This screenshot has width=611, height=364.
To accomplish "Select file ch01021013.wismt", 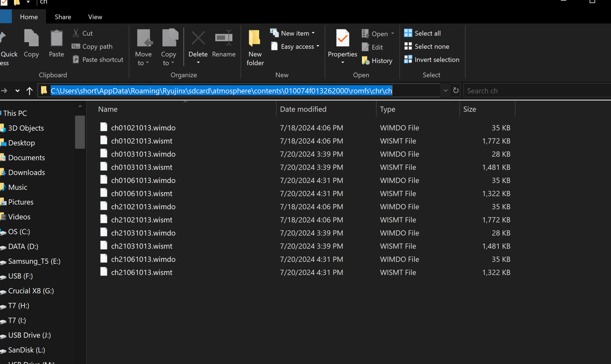I will click(142, 141).
